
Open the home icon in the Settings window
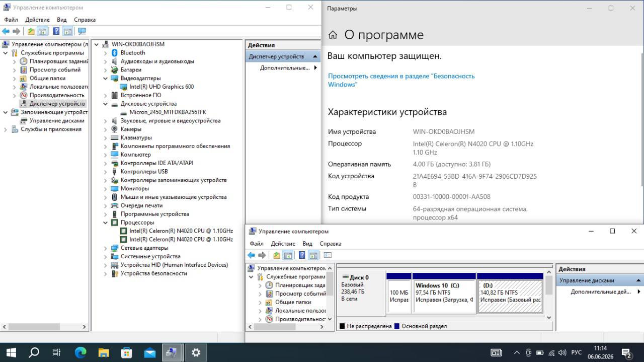tap(333, 35)
